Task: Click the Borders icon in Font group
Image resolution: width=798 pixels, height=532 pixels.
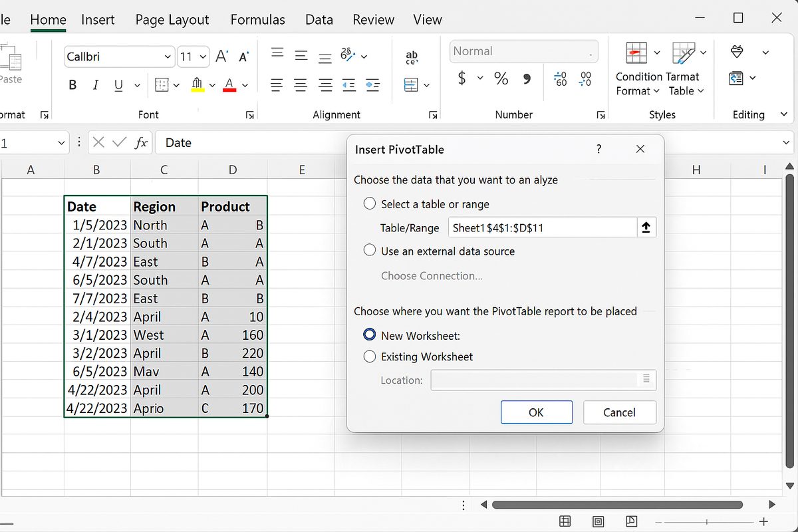Action: click(162, 85)
